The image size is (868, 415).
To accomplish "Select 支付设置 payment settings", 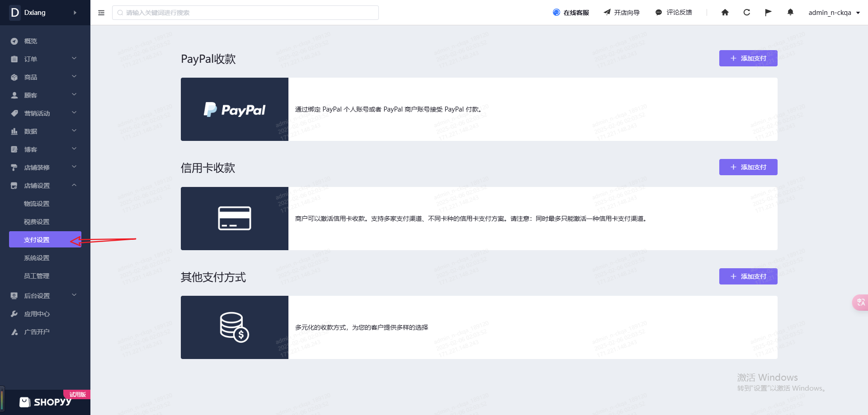I will (45, 239).
